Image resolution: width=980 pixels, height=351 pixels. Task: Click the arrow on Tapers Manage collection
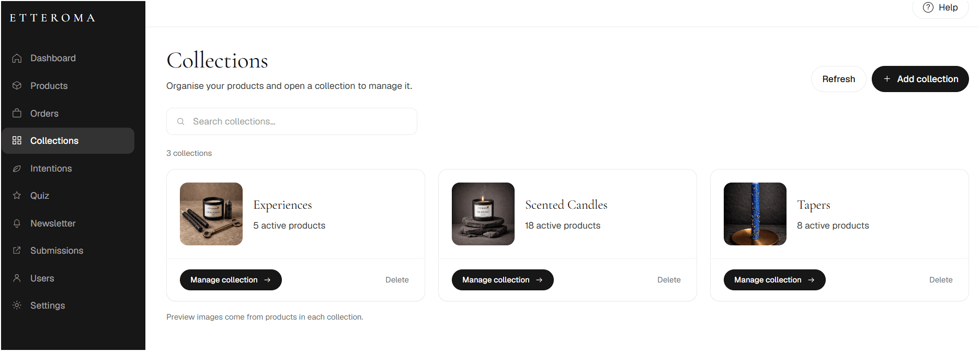tap(811, 280)
